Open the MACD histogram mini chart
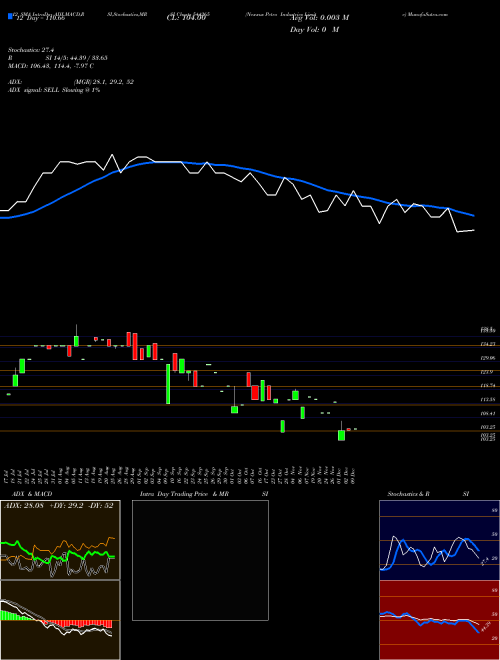Image resolution: width=500 pixels, height=660 pixels. pos(60,620)
